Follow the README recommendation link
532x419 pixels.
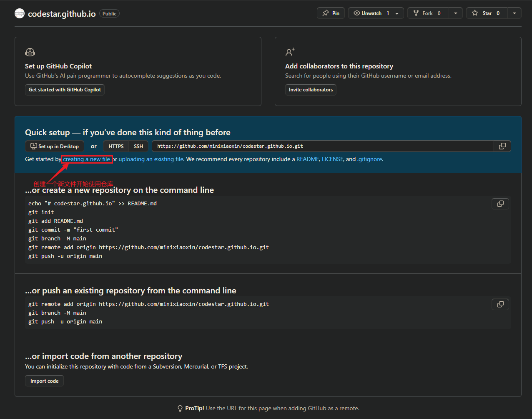coord(308,159)
